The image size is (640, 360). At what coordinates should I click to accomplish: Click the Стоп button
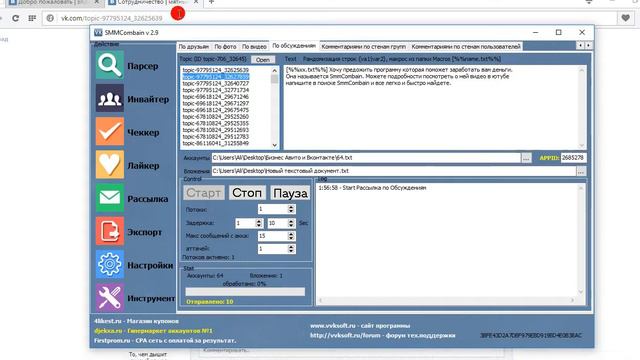coord(247,193)
